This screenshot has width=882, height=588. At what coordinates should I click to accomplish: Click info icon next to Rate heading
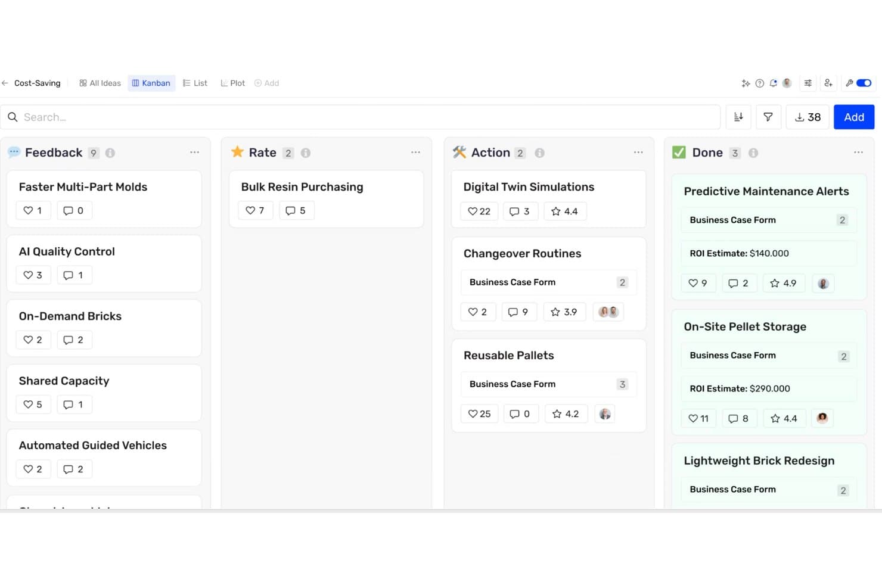306,153
